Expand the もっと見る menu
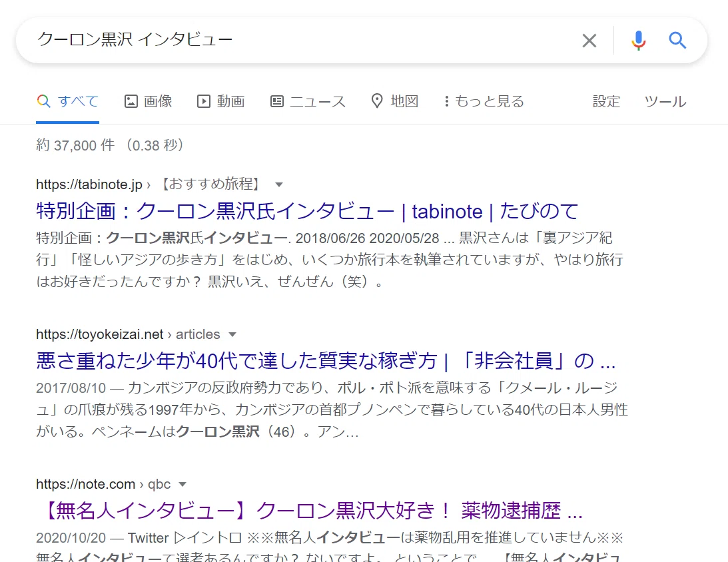728x562 pixels. click(484, 101)
